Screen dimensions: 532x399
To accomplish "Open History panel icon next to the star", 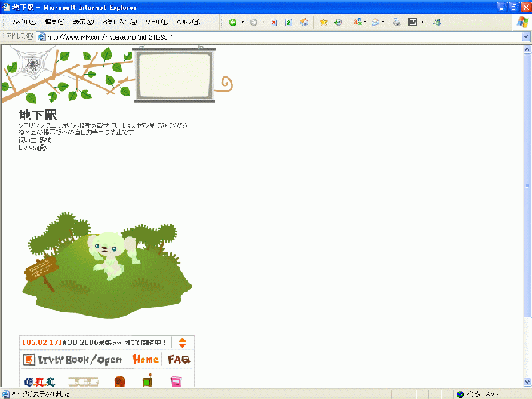I will click(338, 22).
